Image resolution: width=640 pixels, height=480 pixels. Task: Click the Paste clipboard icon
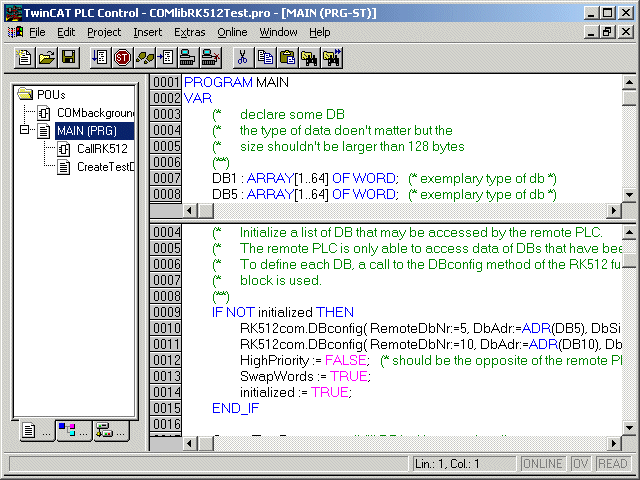click(x=287, y=57)
